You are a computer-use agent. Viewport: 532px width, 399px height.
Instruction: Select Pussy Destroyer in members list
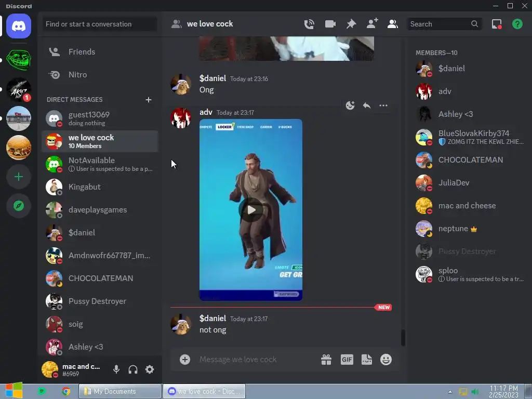click(470, 251)
